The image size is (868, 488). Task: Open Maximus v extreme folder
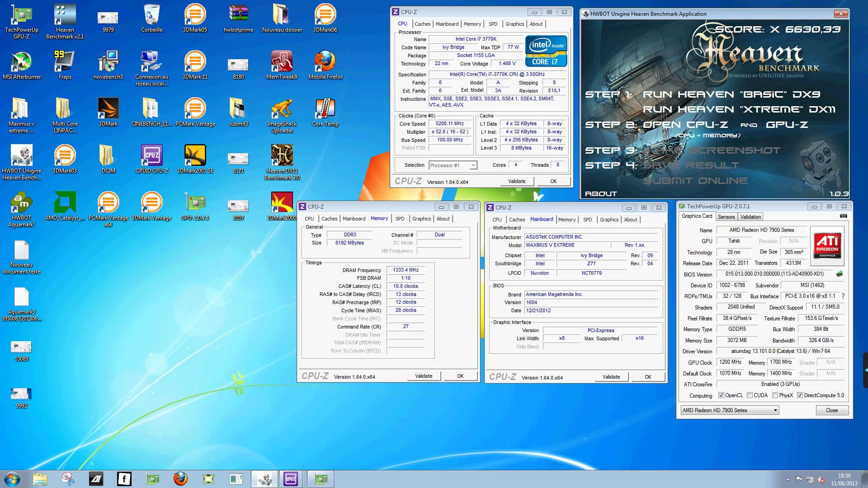coord(21,116)
